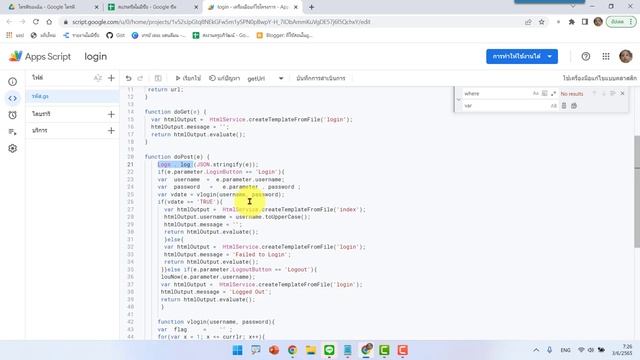640x360 pixels.
Task: Select the login Apps Script browser tab
Action: click(x=252, y=7)
